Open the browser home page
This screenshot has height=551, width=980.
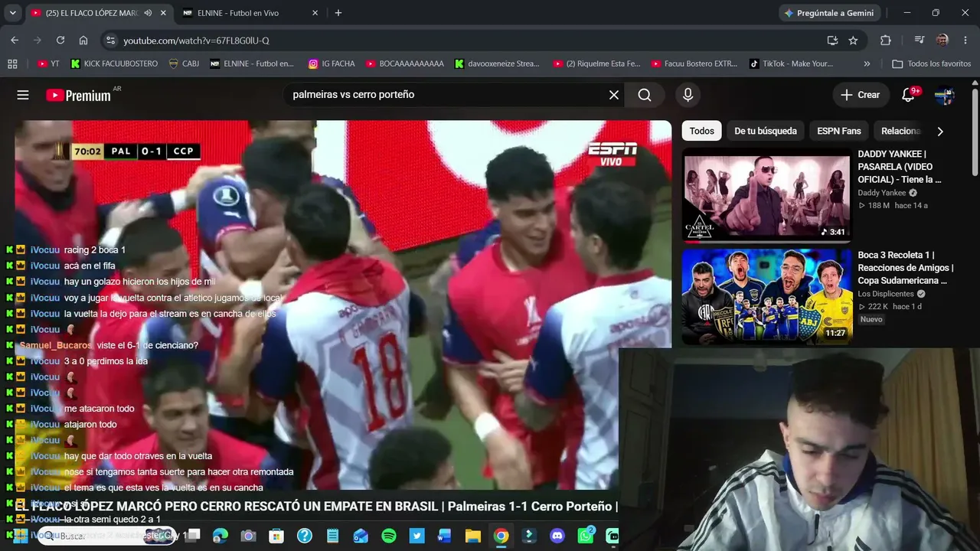(83, 40)
